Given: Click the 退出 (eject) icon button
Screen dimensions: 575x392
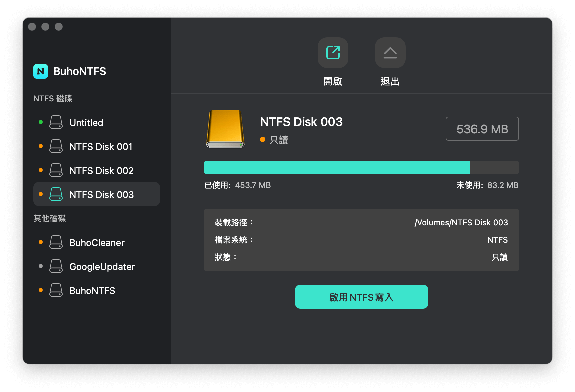Looking at the screenshot, I should 390,53.
